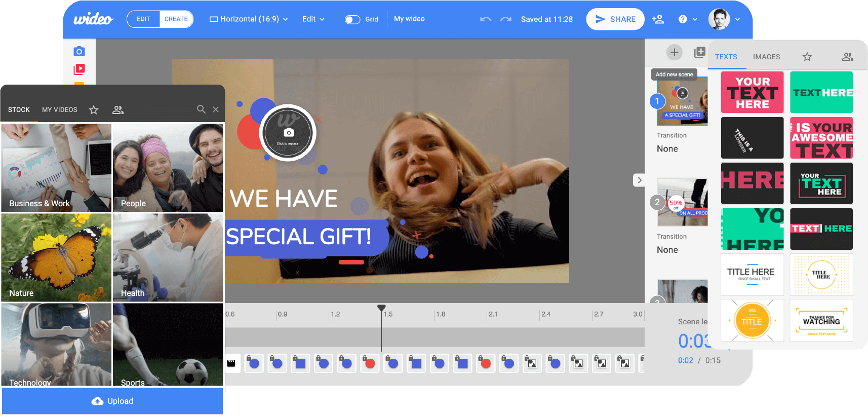Open the Horizontal (16:9) format dropdown
Viewport: 868px width, 417px height.
(249, 19)
